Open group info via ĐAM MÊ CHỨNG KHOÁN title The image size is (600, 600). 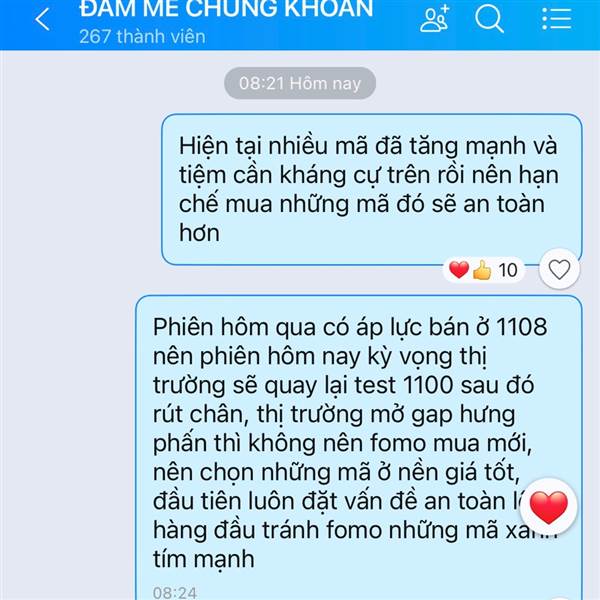[226, 8]
